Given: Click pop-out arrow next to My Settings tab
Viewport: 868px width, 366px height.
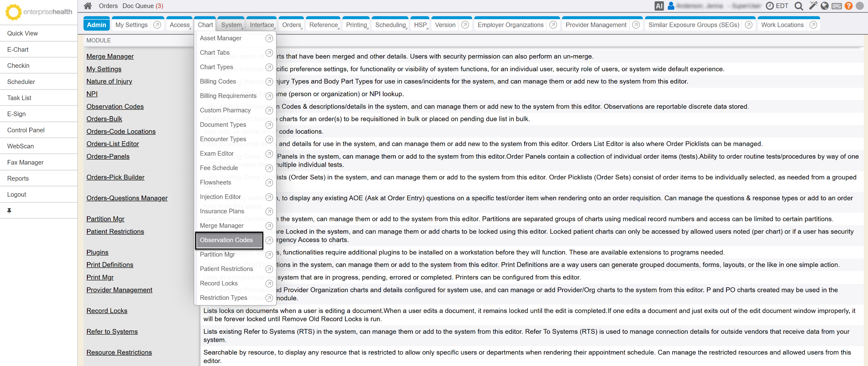Looking at the screenshot, I should (157, 25).
